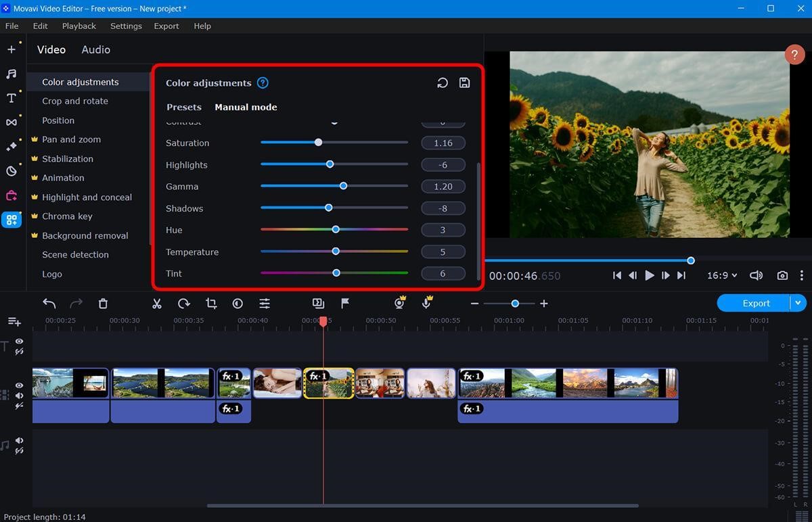The width and height of the screenshot is (812, 522).
Task: Delete clip using trash can icon
Action: 103,304
